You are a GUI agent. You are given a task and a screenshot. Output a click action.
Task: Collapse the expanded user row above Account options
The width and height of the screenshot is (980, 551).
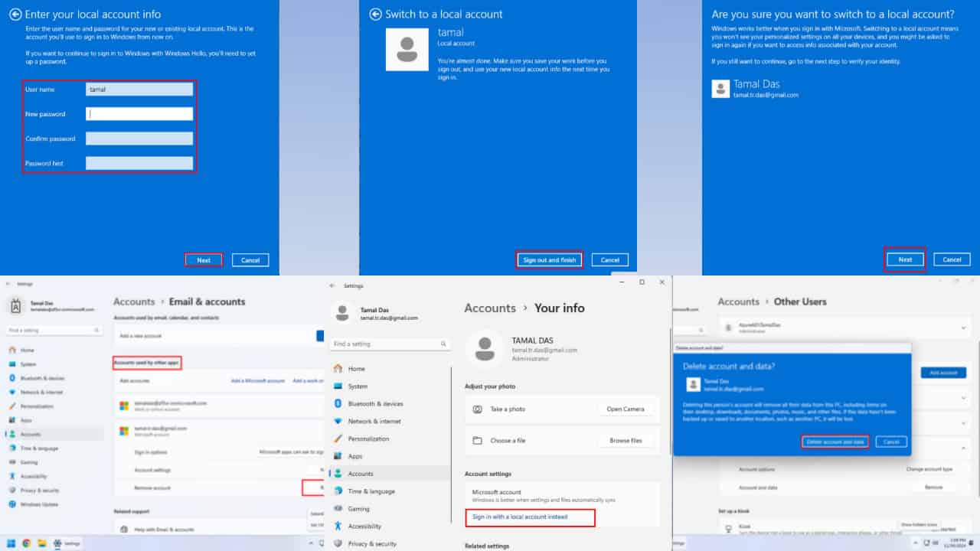pyautogui.click(x=964, y=448)
